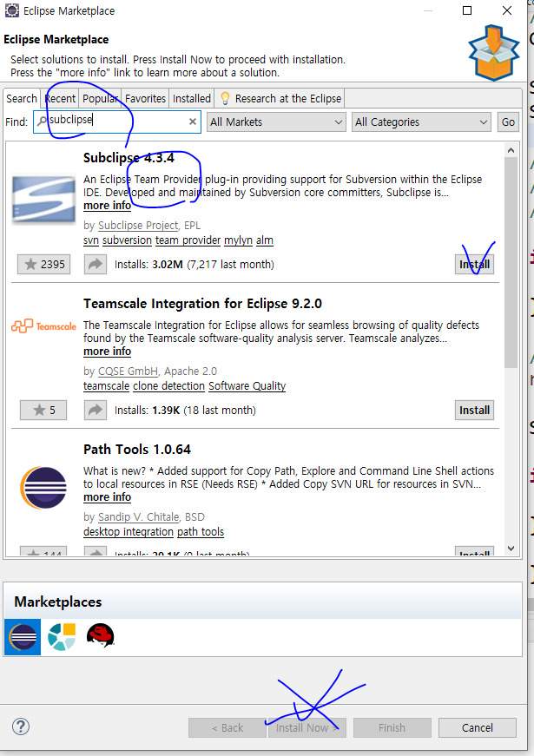
Task: Maximize the Eclipse Marketplace window
Action: [467, 10]
